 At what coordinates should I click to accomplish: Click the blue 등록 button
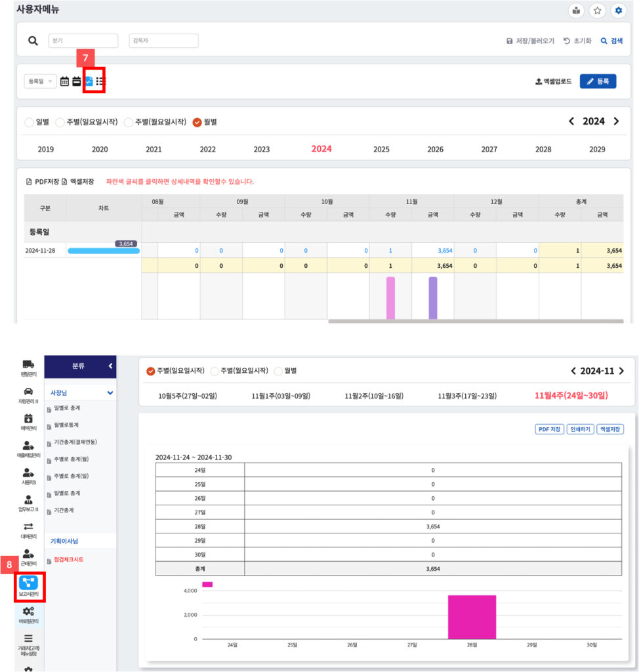pos(598,81)
